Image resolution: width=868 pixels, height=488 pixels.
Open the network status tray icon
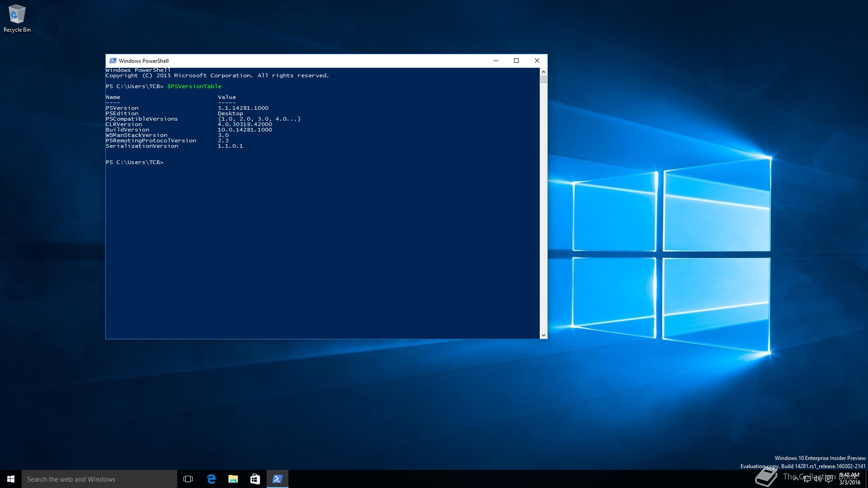(x=807, y=479)
